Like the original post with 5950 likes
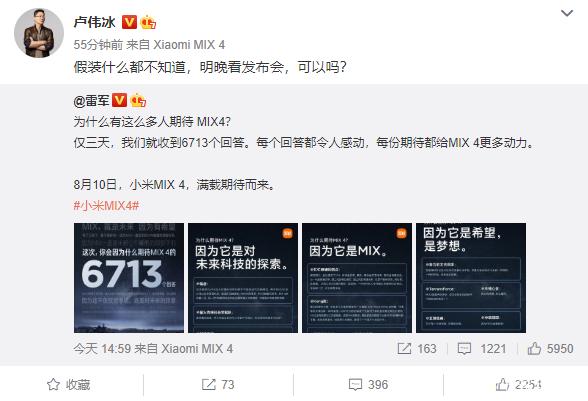The image size is (588, 401). coord(550,348)
